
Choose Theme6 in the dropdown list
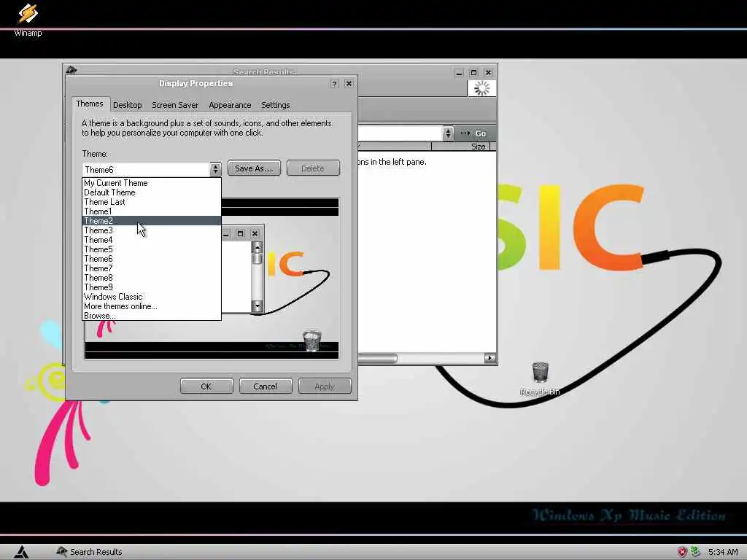(x=152, y=259)
